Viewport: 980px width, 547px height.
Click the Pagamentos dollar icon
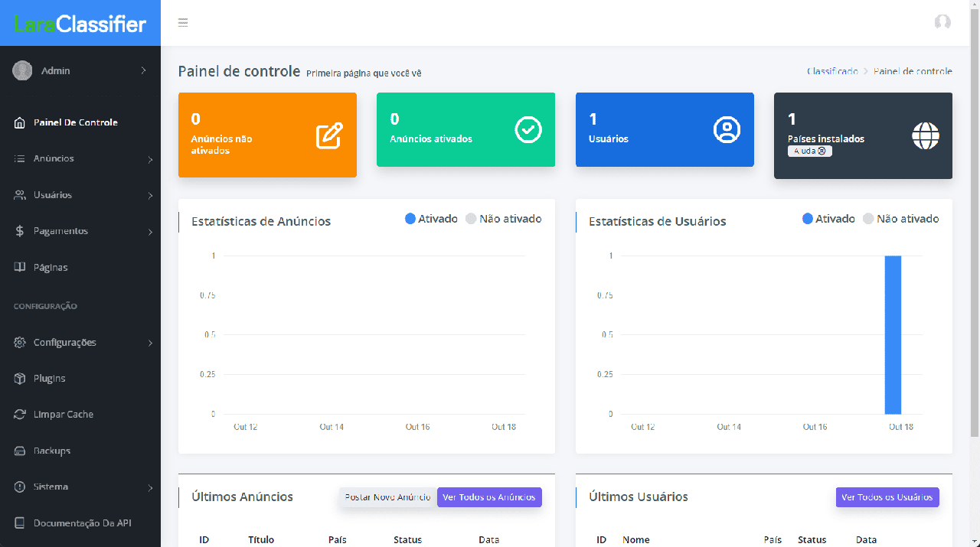click(20, 231)
